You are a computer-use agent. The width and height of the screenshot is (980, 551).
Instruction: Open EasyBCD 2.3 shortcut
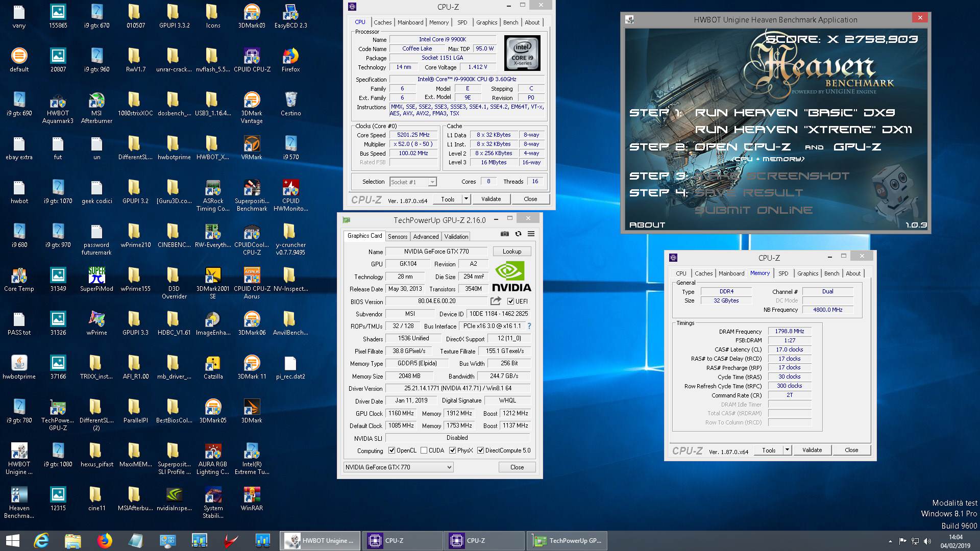point(290,16)
